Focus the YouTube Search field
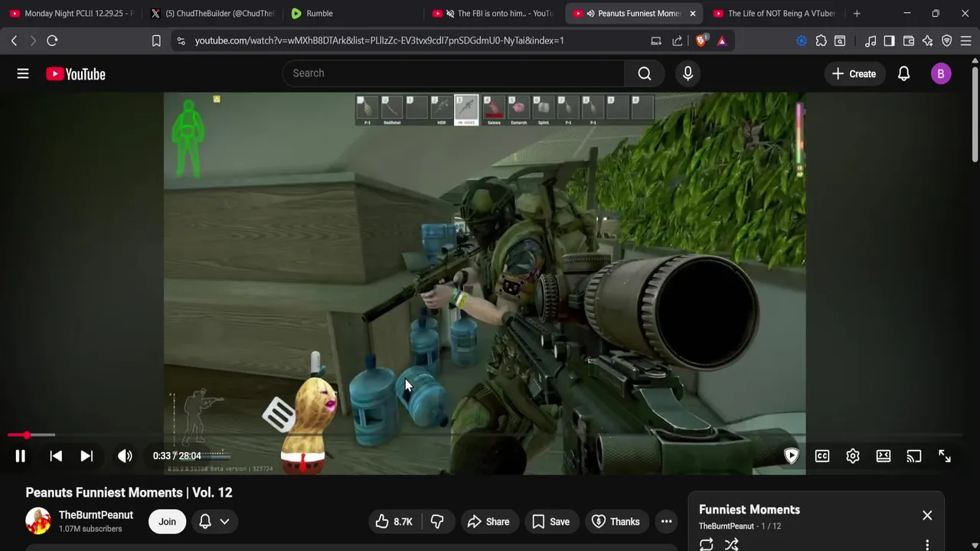The width and height of the screenshot is (980, 551). coord(453,73)
